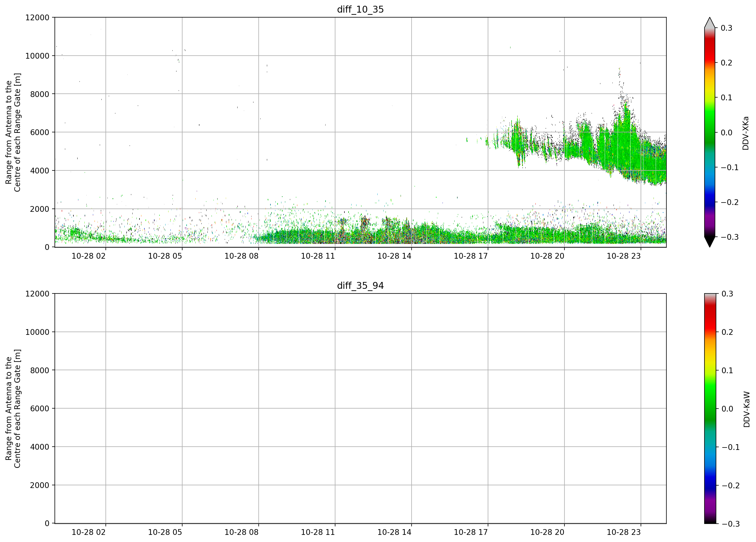Click the 0.0 tick on DDV-KaW colorbar
Image resolution: width=756 pixels, height=542 pixels.
pyautogui.click(x=727, y=409)
